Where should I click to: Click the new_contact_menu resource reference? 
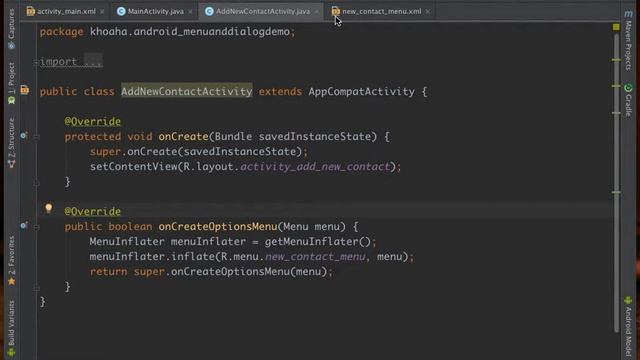pos(315,257)
